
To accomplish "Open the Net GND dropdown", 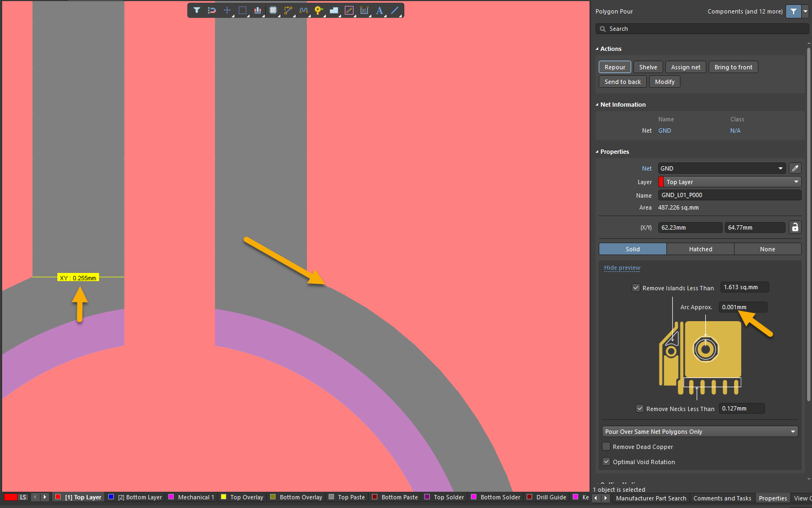I will (722, 168).
